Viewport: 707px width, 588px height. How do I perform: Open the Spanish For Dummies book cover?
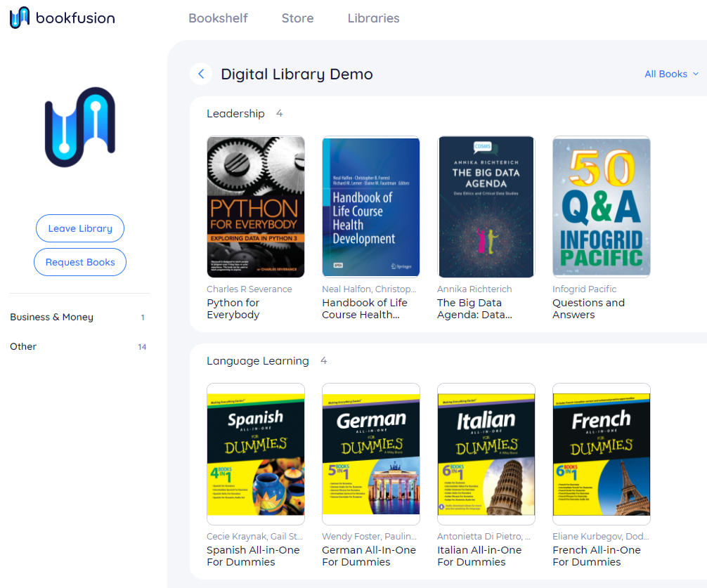point(256,455)
